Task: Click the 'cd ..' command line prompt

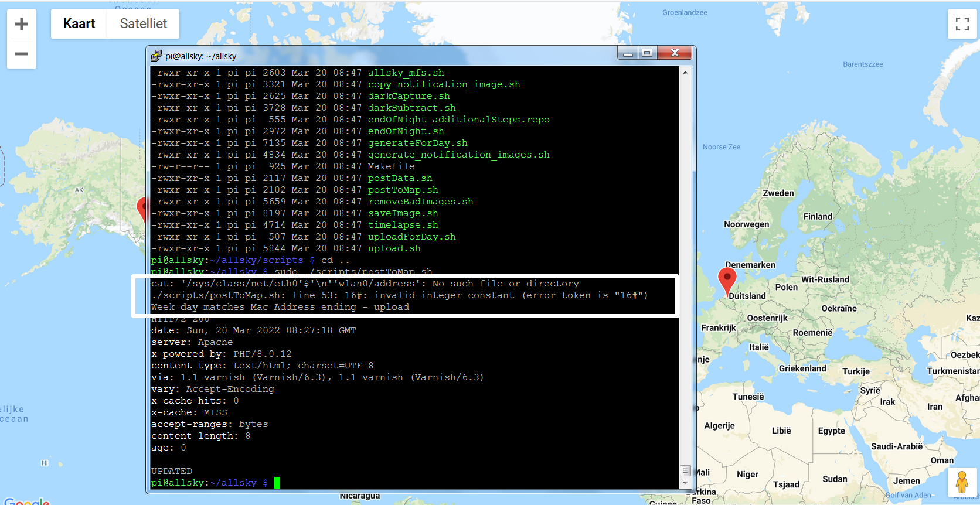Action: coord(251,260)
